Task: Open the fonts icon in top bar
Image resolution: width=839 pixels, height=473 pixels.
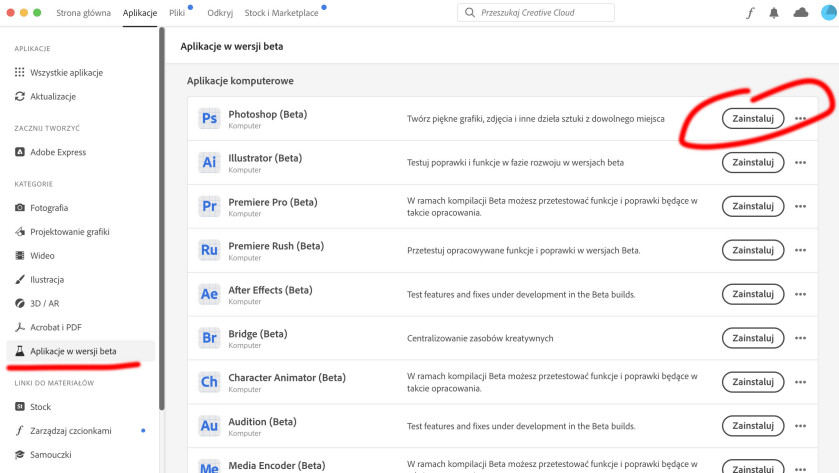Action: tap(750, 13)
